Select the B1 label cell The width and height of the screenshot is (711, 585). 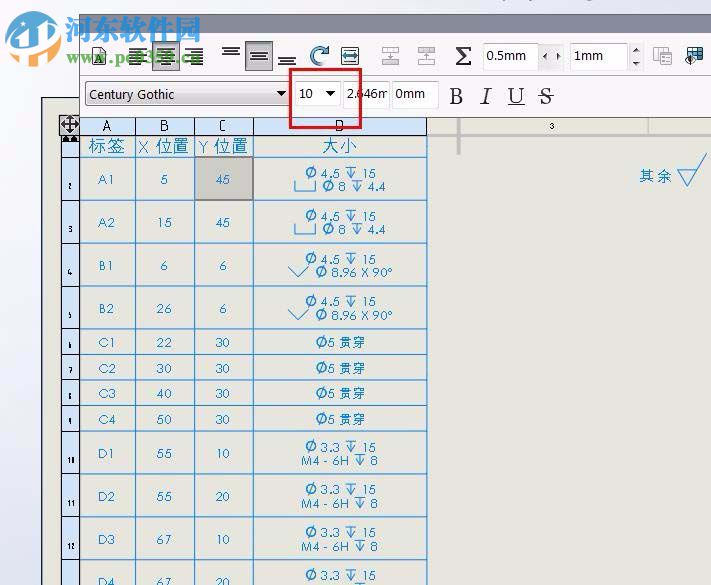pyautogui.click(x=107, y=265)
